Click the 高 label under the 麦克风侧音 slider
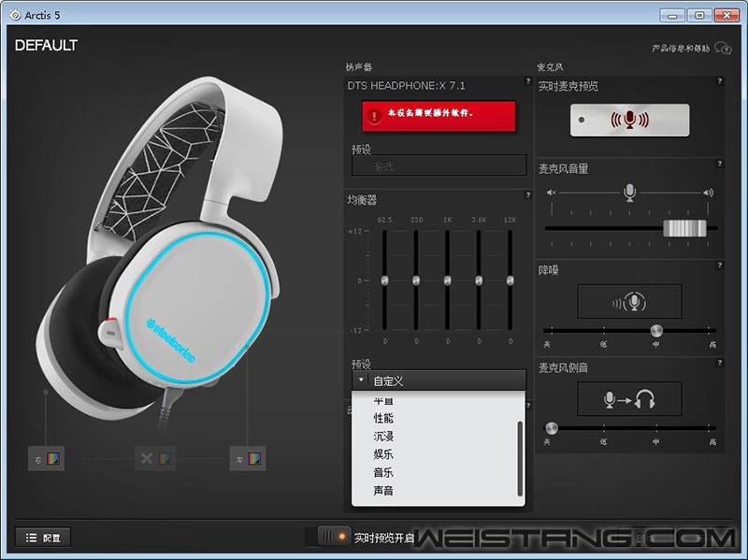This screenshot has width=748, height=560. click(x=712, y=442)
